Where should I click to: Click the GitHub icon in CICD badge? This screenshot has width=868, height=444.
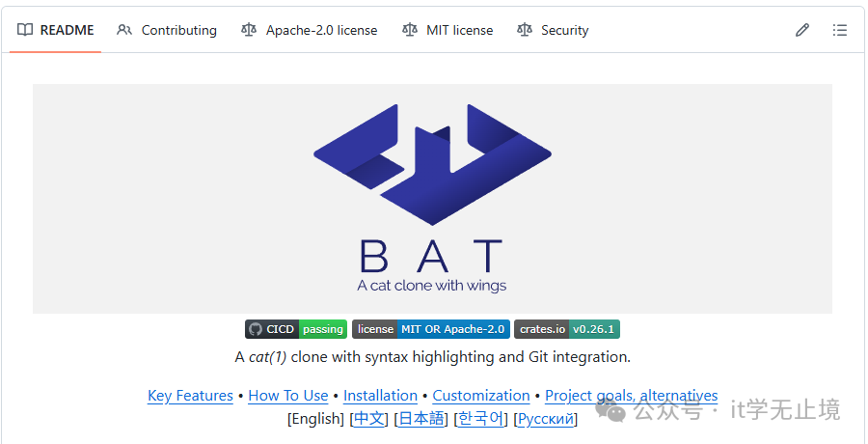pyautogui.click(x=256, y=329)
